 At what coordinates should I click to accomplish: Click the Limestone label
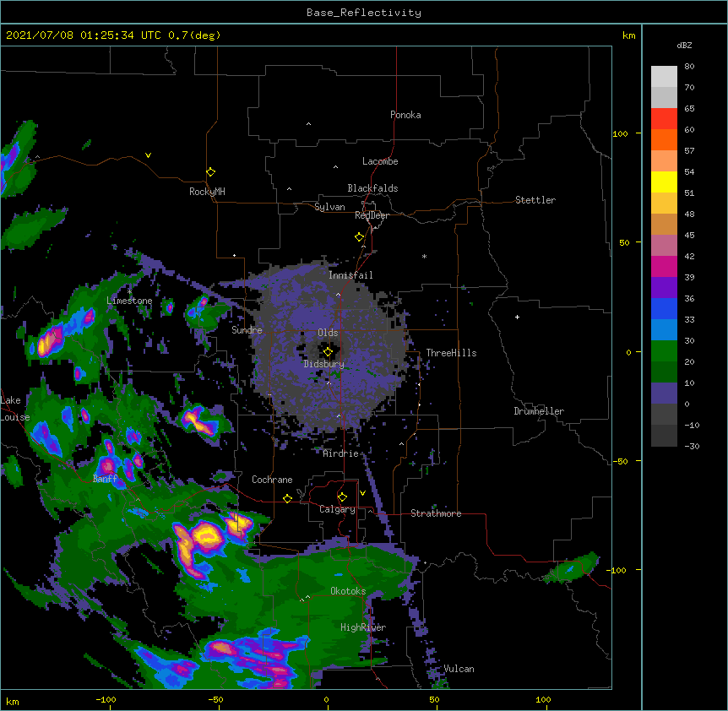pos(129,301)
